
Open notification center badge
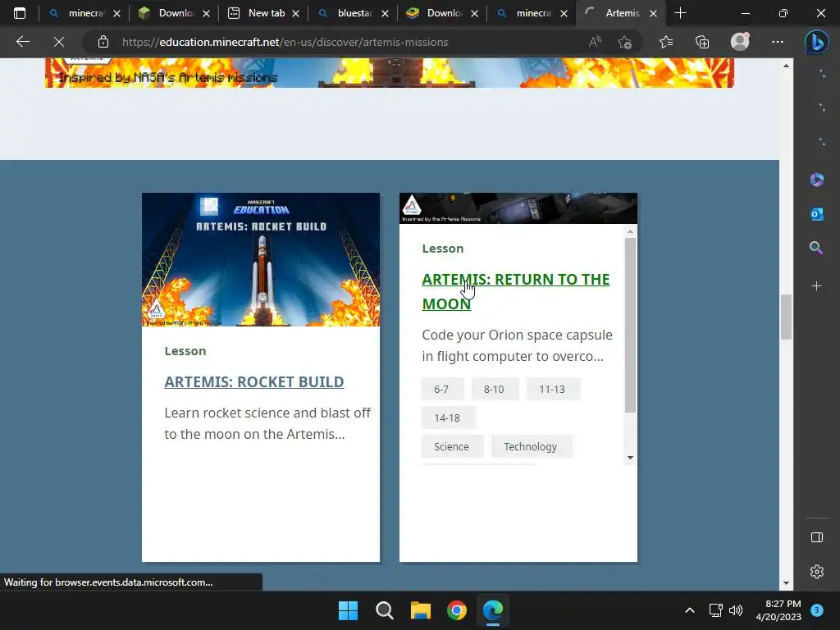(x=817, y=610)
